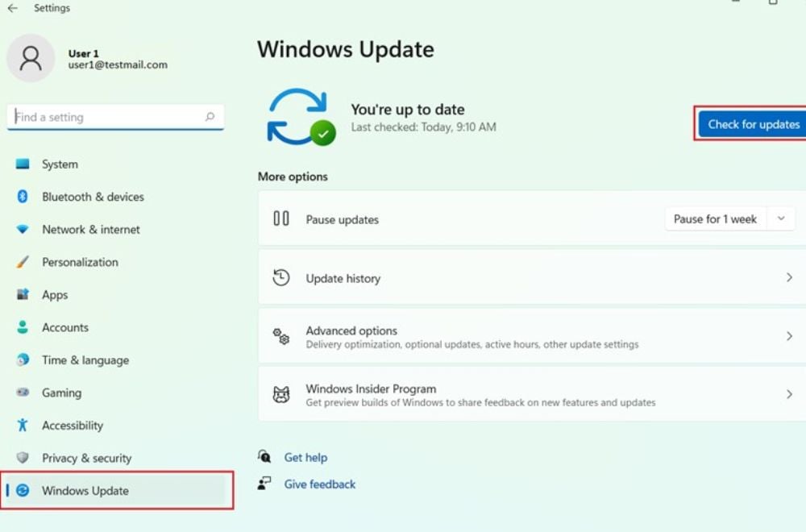806x532 pixels.
Task: Select the System monitor icon
Action: [23, 164]
